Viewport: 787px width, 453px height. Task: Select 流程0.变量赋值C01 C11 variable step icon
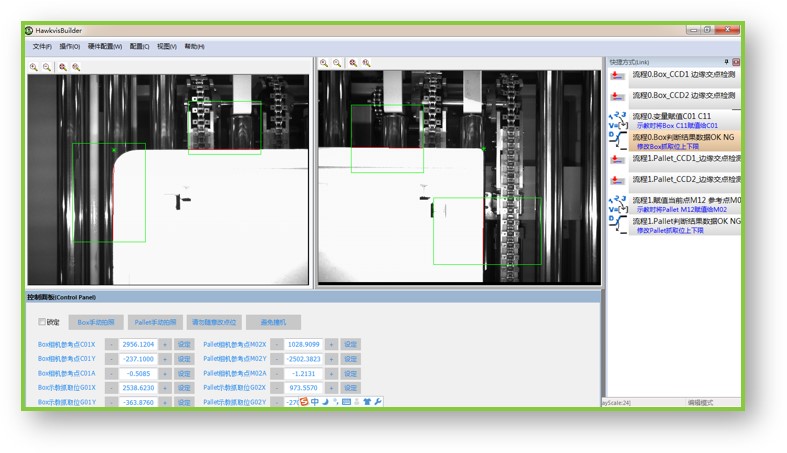(617, 119)
